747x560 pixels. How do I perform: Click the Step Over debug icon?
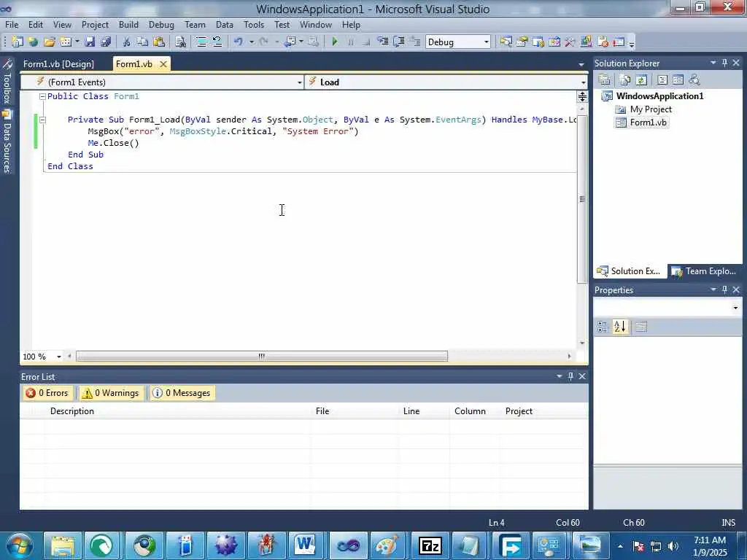click(x=399, y=42)
